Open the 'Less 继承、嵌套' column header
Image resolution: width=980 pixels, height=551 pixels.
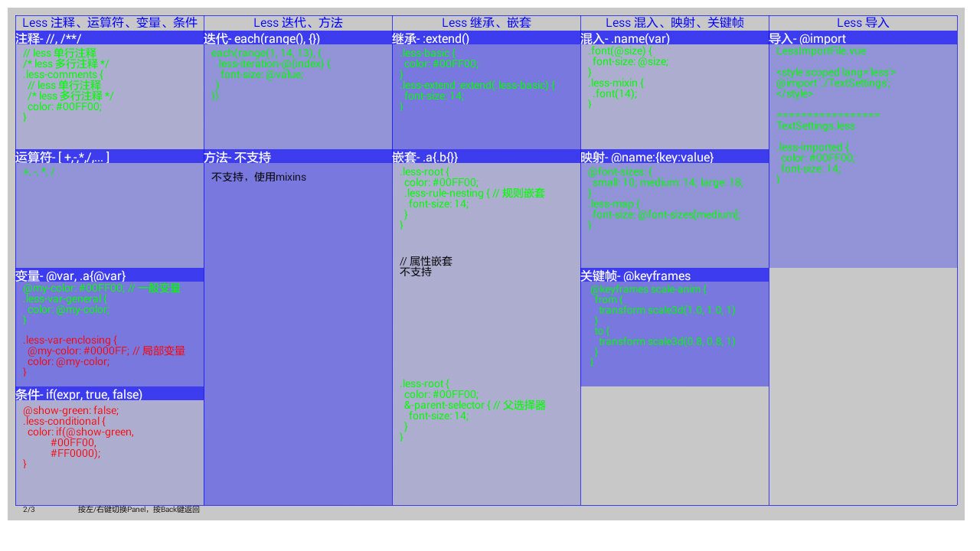click(486, 23)
